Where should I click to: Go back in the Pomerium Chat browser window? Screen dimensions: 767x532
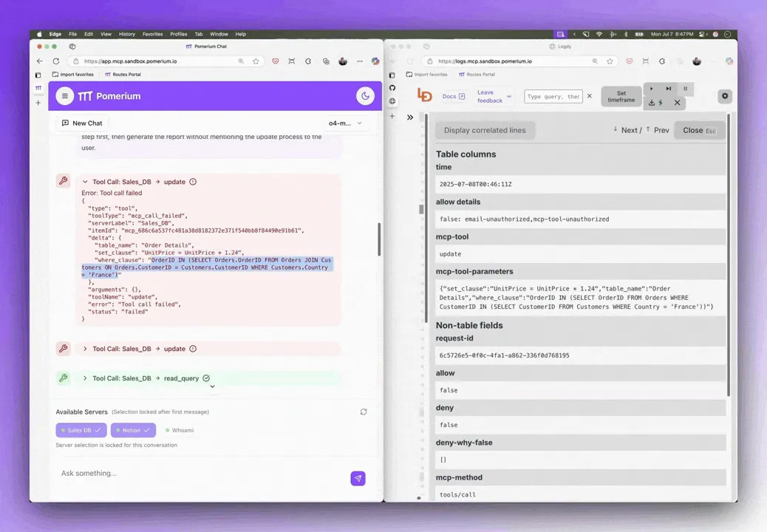point(40,61)
